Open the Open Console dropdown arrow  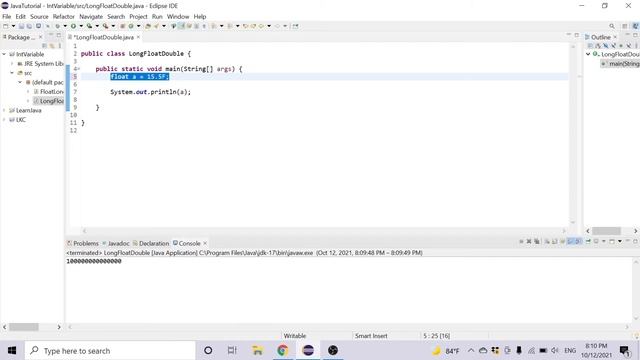click(620, 242)
